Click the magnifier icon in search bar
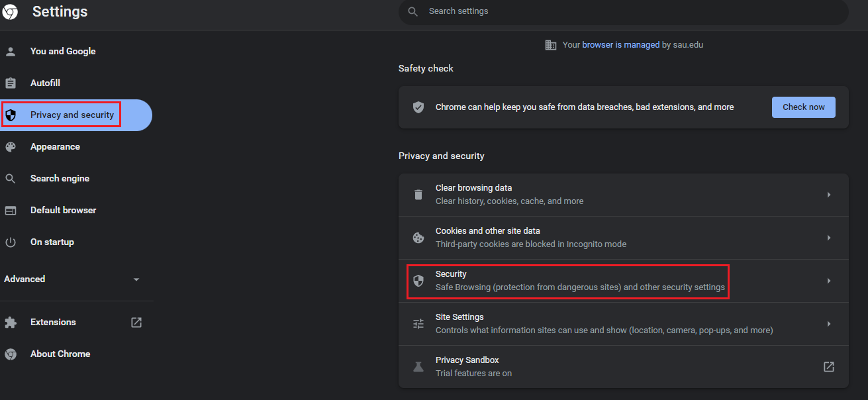 click(x=413, y=11)
